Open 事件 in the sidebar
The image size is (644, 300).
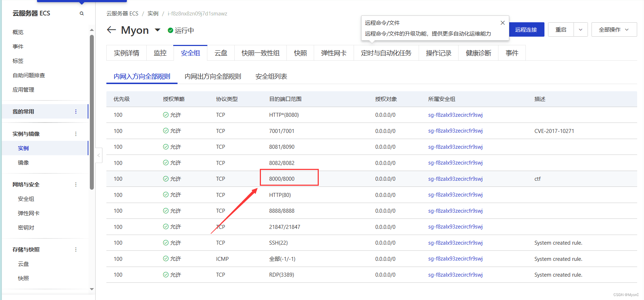[18, 46]
